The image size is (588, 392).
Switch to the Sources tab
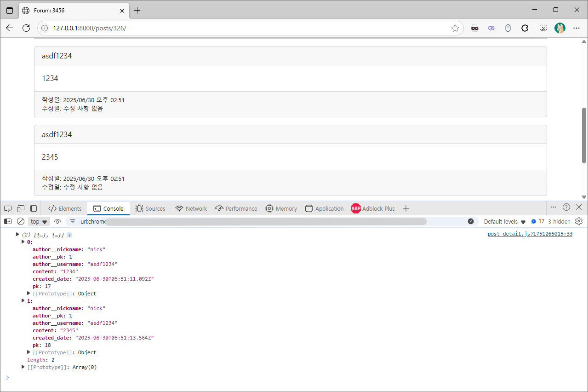tap(150, 208)
